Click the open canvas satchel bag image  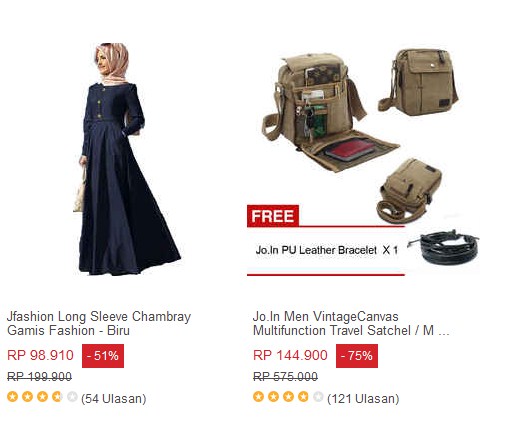click(330, 113)
